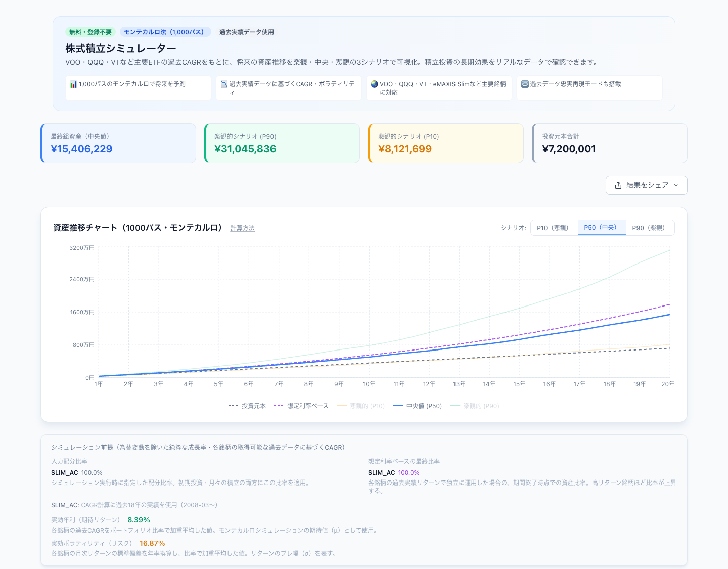Toggle 想定利率ベース series in legend
This screenshot has height=569, width=728.
[301, 406]
